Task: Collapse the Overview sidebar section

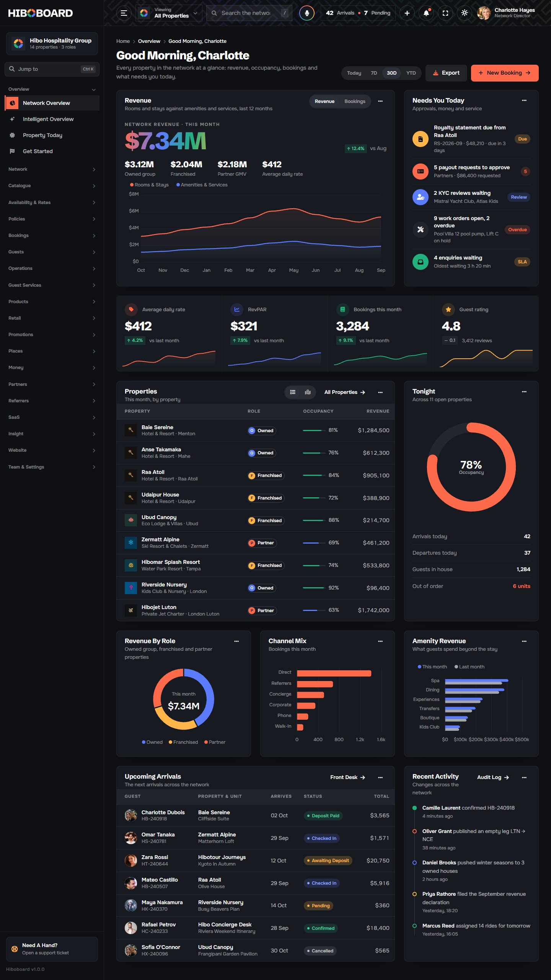Action: [x=52, y=89]
